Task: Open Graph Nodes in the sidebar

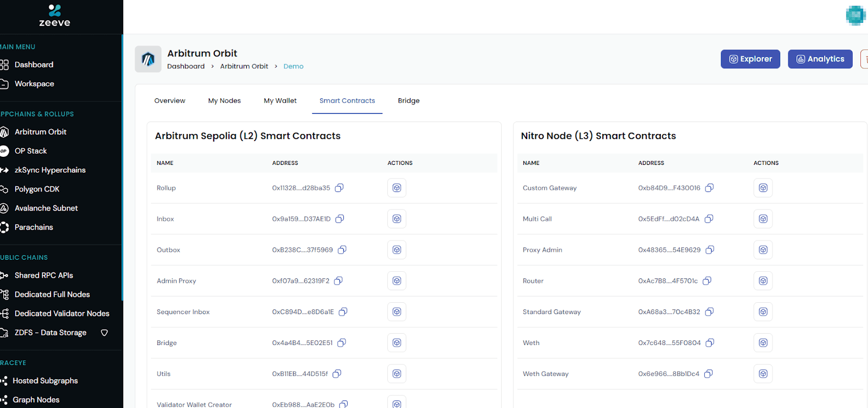Action: coord(36,400)
